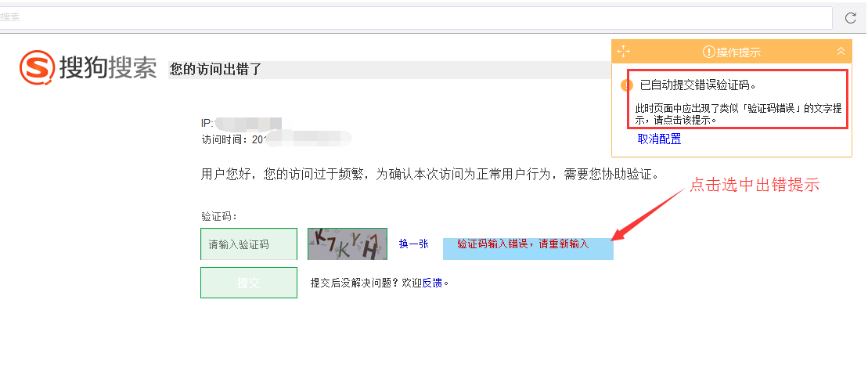868x379 pixels.
Task: Click the browser address search bar
Action: tap(415, 18)
